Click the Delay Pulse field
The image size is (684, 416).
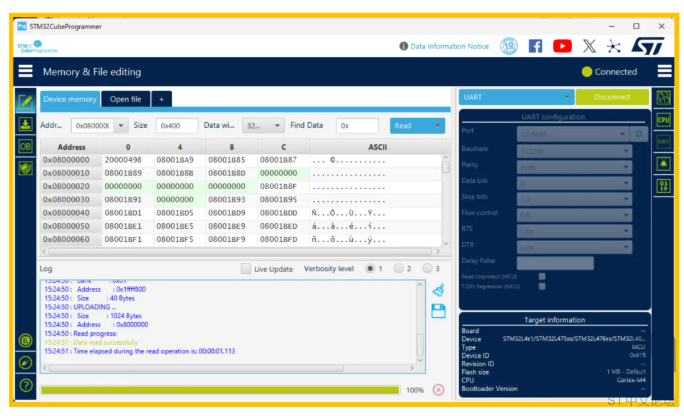click(x=555, y=263)
